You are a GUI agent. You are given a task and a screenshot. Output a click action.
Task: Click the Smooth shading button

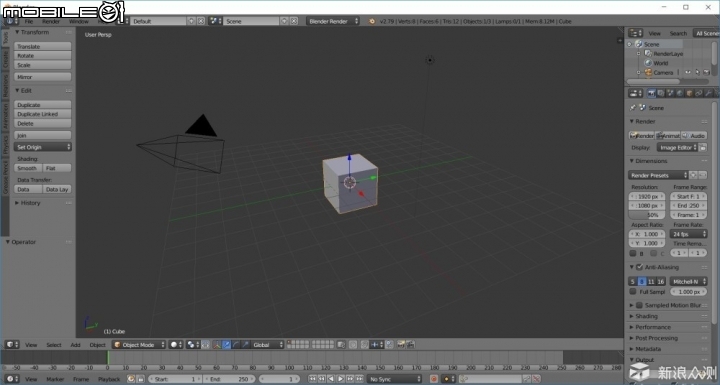28,168
